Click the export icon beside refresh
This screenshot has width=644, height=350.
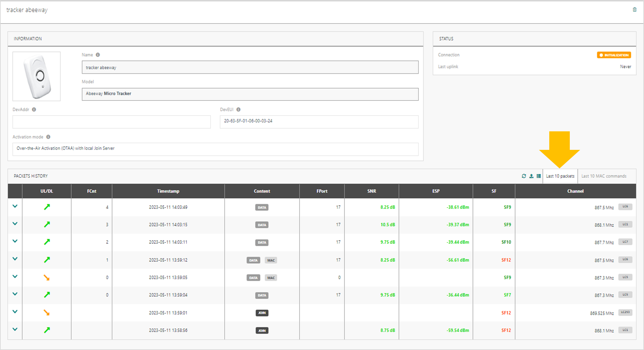(531, 176)
